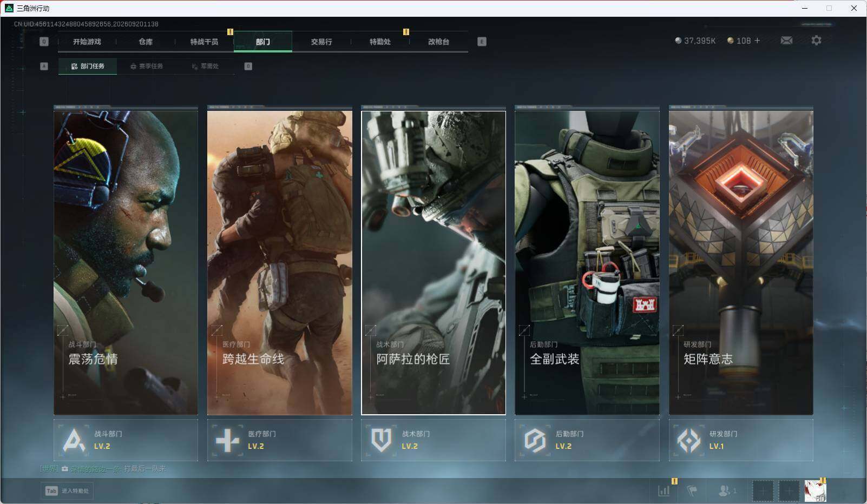867x504 pixels.
Task: Open the 阿萨拉的枪匠 mission card
Action: click(x=433, y=263)
